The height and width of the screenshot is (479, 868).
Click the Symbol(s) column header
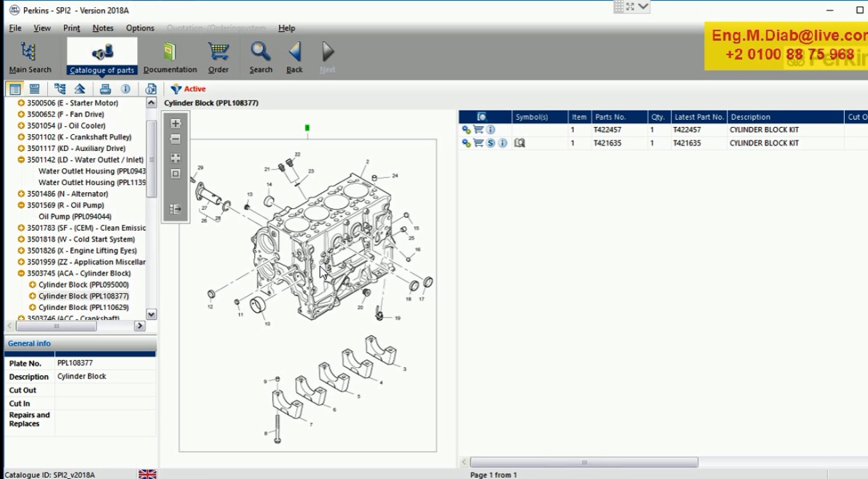540,117
